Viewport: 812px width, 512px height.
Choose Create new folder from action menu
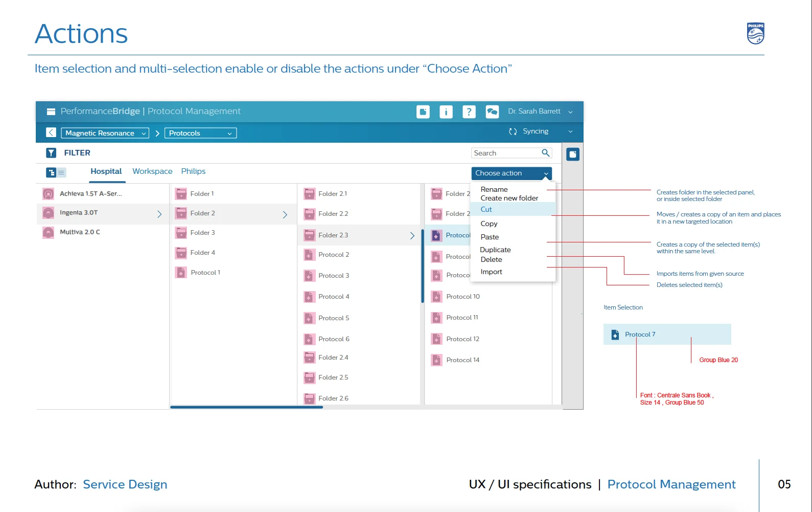point(509,198)
